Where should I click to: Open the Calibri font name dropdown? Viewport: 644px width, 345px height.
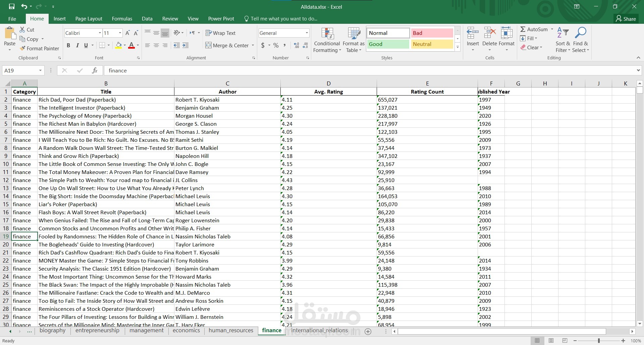pyautogui.click(x=100, y=33)
